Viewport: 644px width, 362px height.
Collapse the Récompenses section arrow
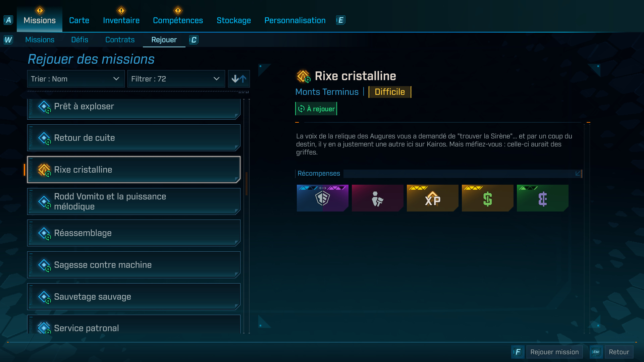(578, 173)
